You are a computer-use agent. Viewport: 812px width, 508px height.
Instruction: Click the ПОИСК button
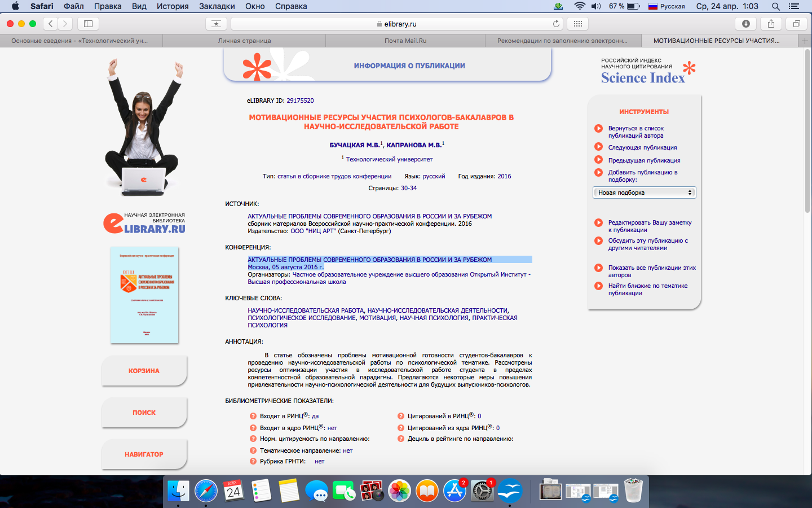(144, 413)
